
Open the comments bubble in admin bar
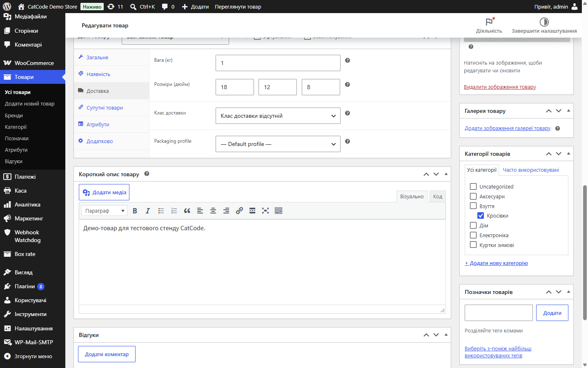168,7
